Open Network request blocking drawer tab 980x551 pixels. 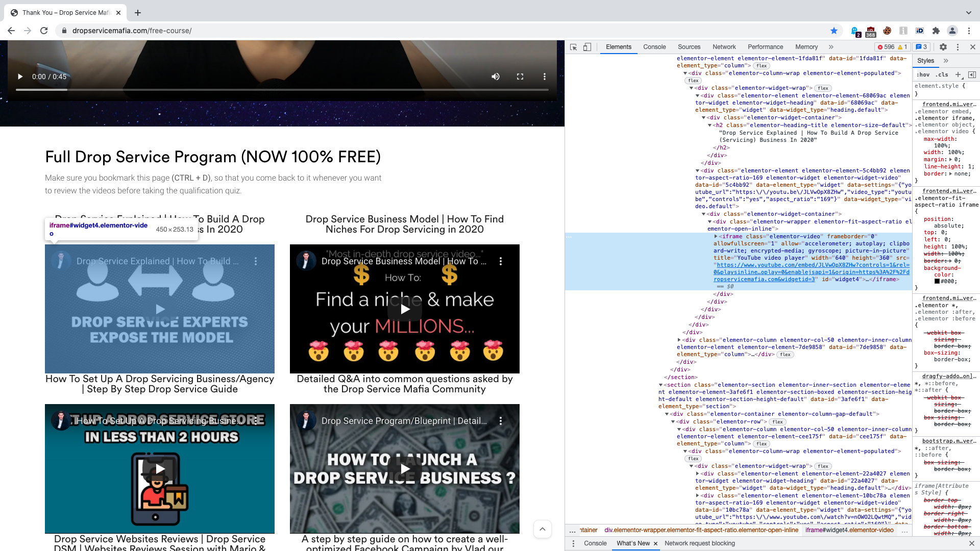[700, 544]
